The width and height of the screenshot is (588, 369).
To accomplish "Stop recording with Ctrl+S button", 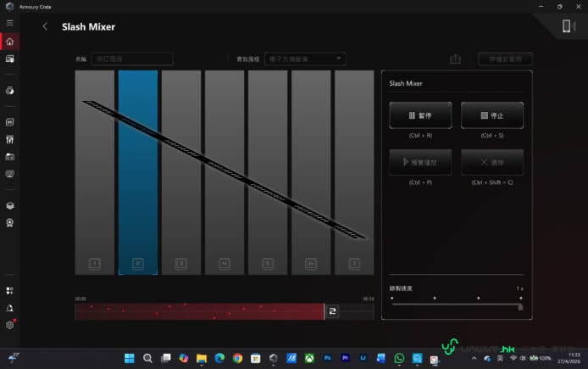I will pyautogui.click(x=492, y=115).
